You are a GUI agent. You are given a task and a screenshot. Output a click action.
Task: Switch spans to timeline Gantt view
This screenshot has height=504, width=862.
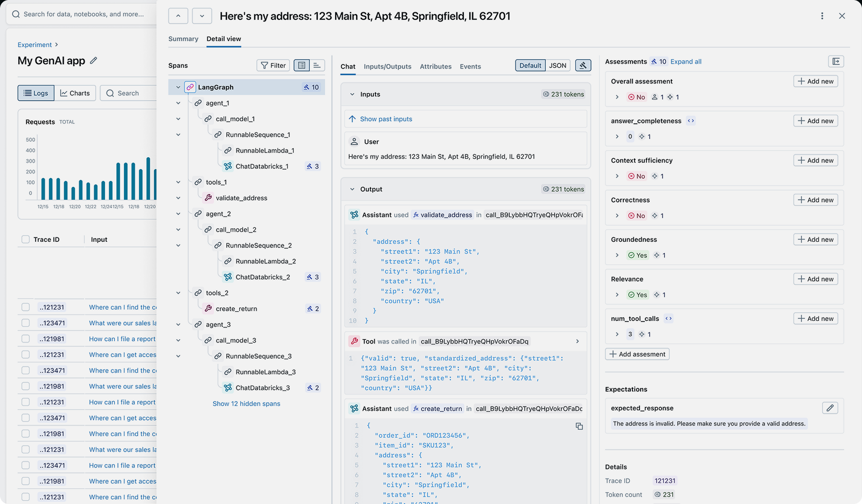(x=318, y=65)
